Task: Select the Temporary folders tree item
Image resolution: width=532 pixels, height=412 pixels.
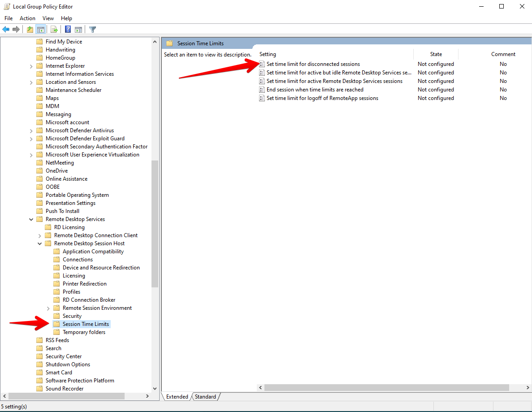Action: point(84,332)
